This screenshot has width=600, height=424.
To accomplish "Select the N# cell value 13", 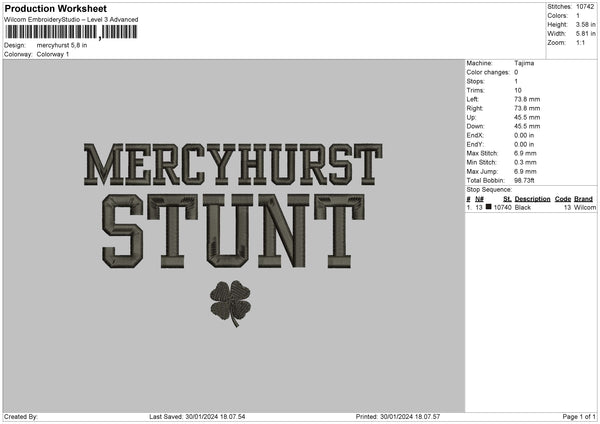I will tap(479, 207).
